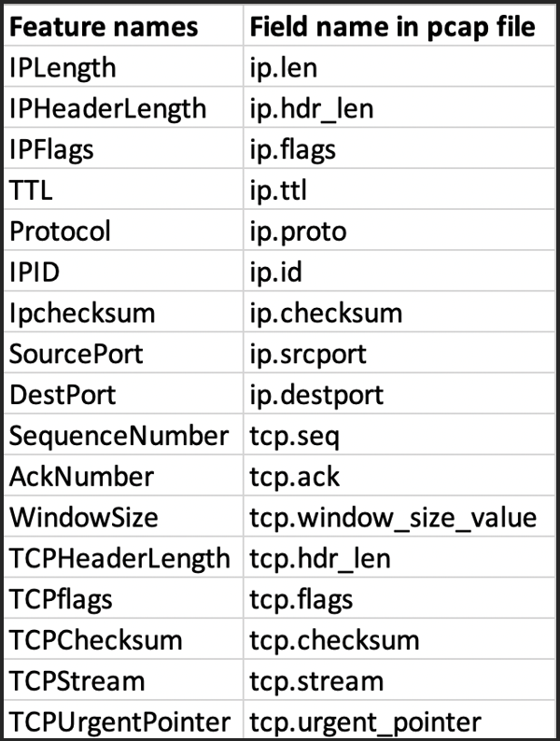Click the Ipchecksum cell

pyautogui.click(x=123, y=312)
